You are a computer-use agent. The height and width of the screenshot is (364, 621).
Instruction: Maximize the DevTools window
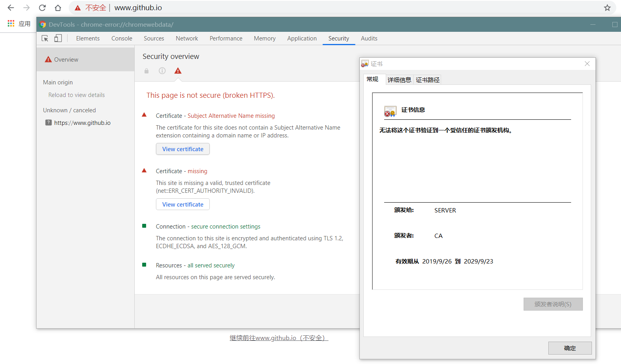click(615, 24)
